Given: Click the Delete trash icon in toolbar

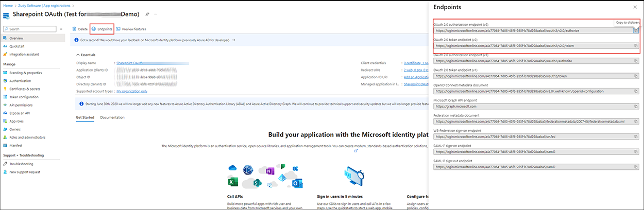Looking at the screenshot, I should pyautogui.click(x=75, y=29).
